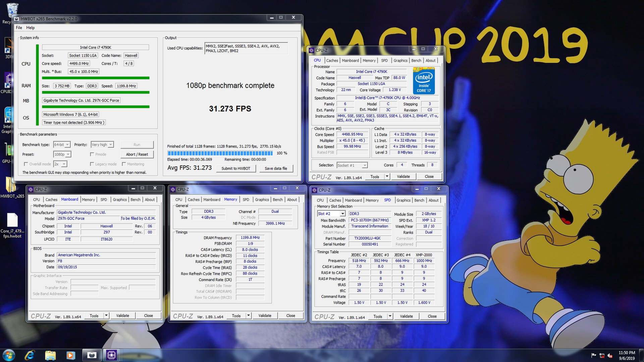Click the CPU-Z Memory window title icon
This screenshot has width=644, height=362.
click(173, 189)
